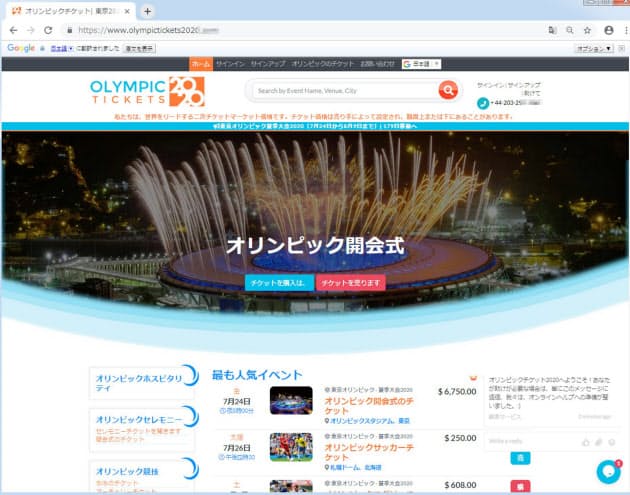
Task: Click the Olympic Tickets 2020 logo
Action: 146,92
